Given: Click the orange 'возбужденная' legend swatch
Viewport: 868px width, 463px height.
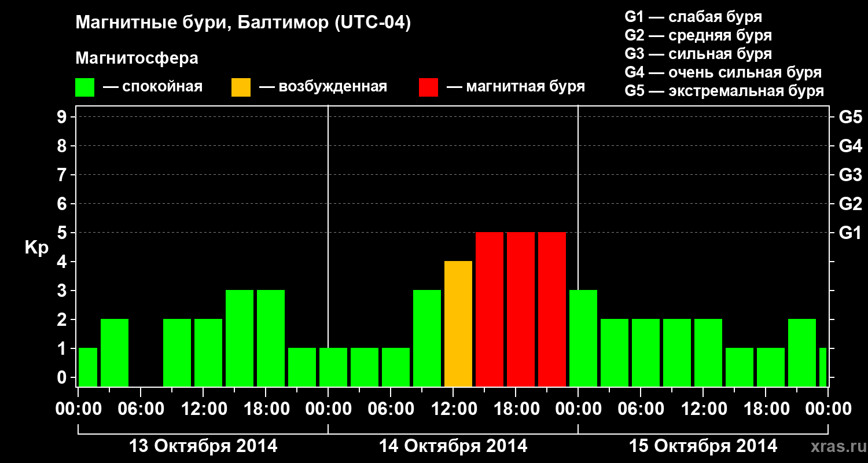Looking at the screenshot, I should [241, 87].
